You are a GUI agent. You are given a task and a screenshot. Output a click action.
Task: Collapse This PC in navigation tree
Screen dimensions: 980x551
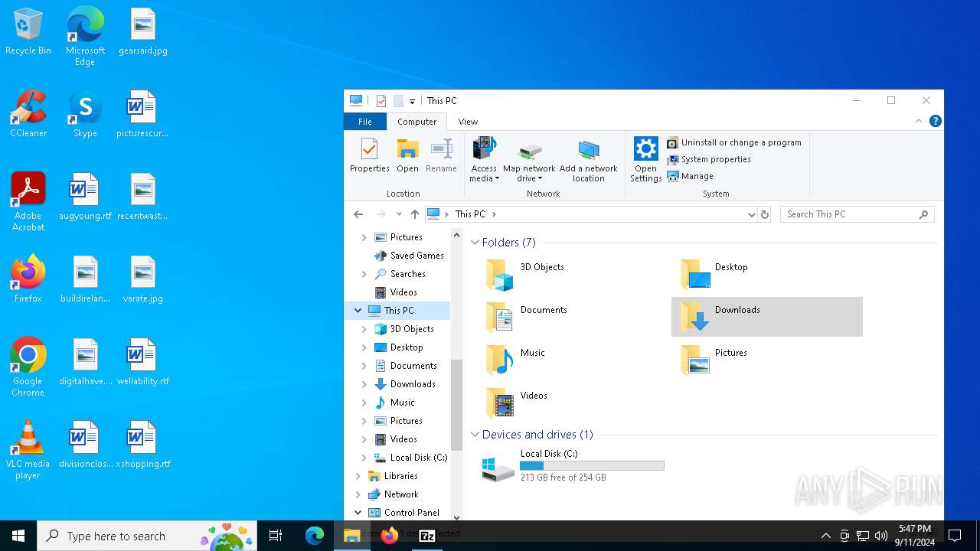358,311
